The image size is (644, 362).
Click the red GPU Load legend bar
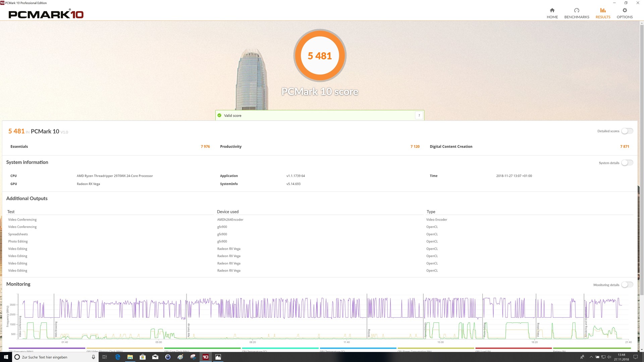click(514, 348)
